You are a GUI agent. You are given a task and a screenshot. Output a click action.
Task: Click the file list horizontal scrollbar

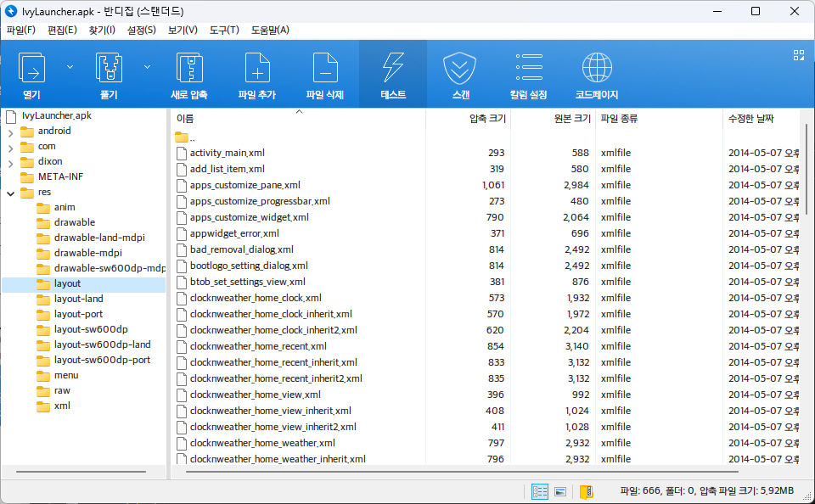[x=462, y=472]
